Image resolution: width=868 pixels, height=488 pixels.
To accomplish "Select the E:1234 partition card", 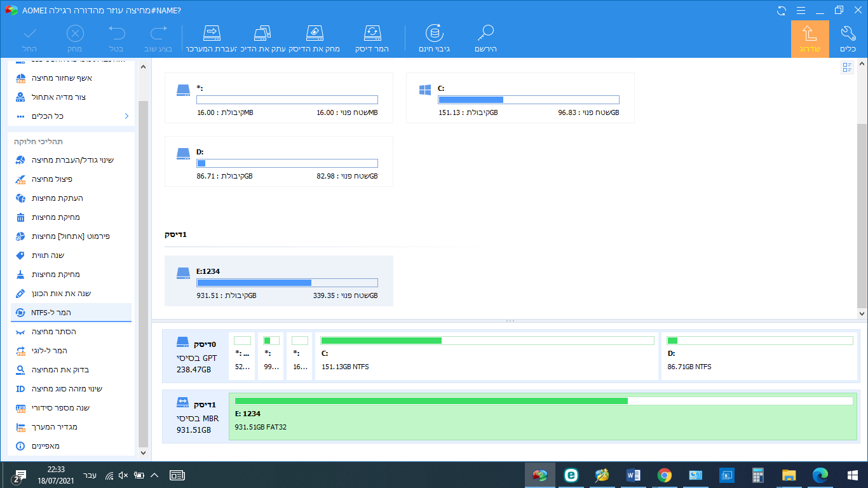I will [279, 281].
